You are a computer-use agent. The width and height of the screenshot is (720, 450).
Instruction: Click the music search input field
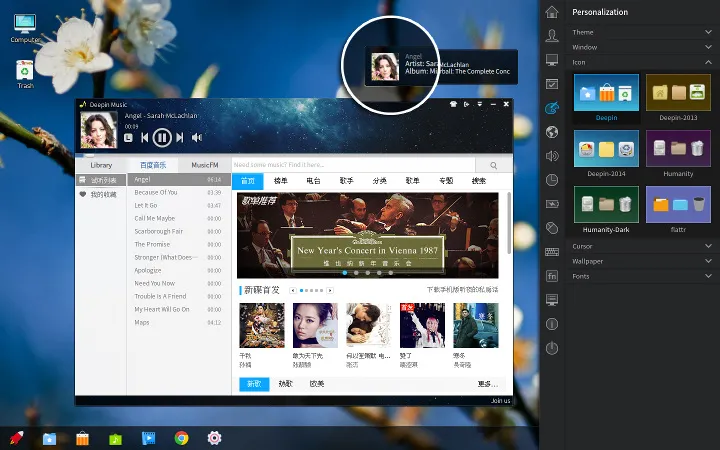tap(353, 165)
